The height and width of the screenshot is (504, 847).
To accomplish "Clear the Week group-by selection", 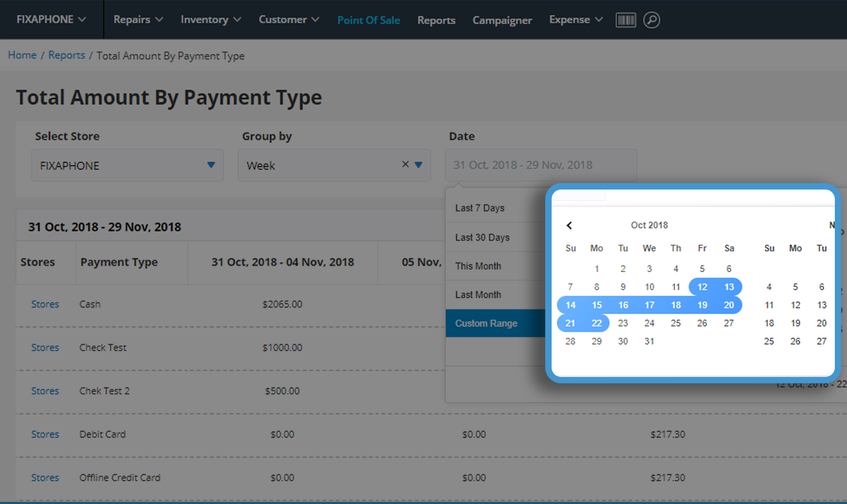I will point(406,164).
